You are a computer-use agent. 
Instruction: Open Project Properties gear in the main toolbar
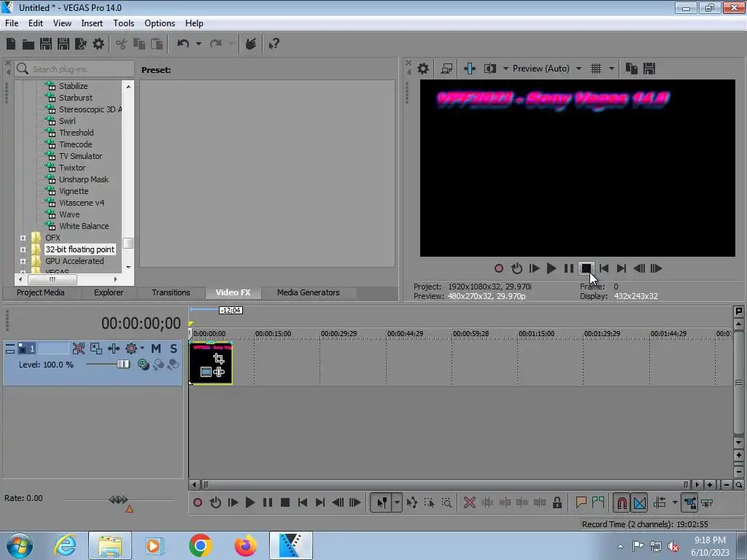pyautogui.click(x=98, y=44)
